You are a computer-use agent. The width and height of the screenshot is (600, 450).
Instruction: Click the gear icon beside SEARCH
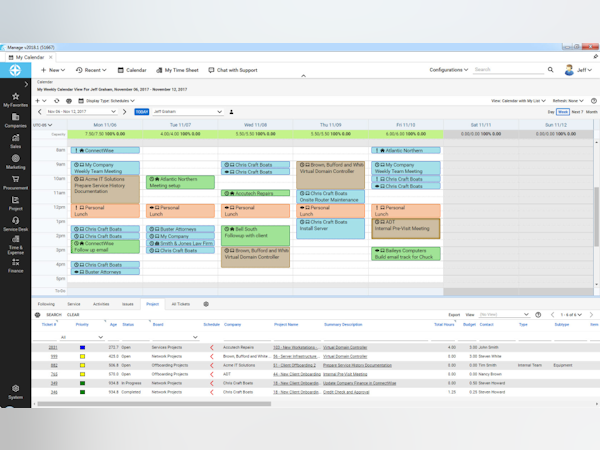point(38,315)
